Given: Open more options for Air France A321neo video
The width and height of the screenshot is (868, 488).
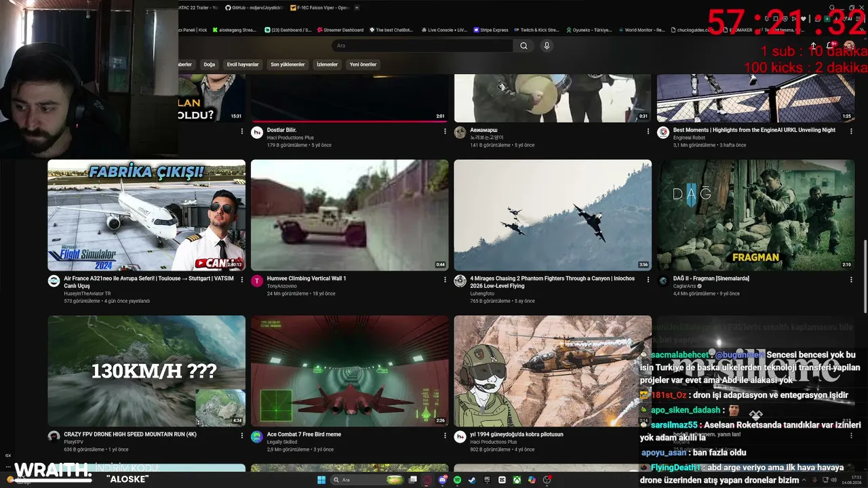Looking at the screenshot, I should point(242,279).
